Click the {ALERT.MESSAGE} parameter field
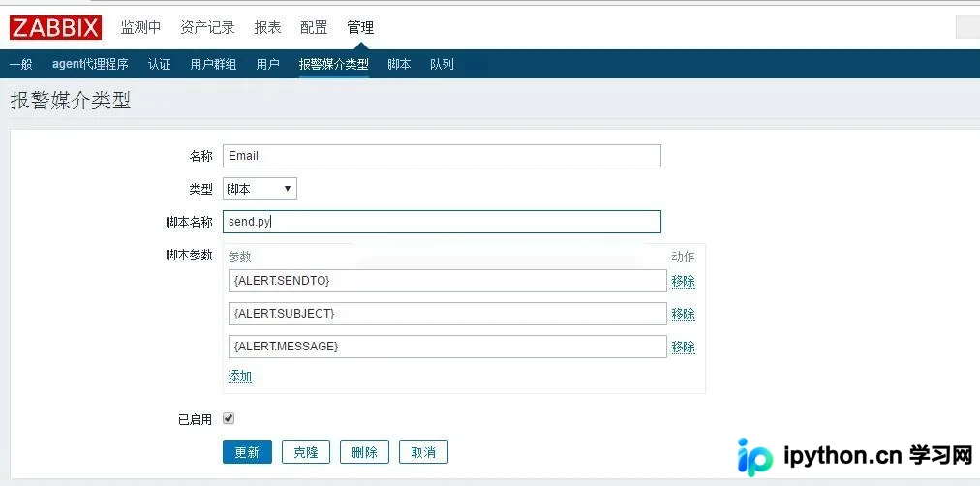The width and height of the screenshot is (980, 486). click(447, 347)
